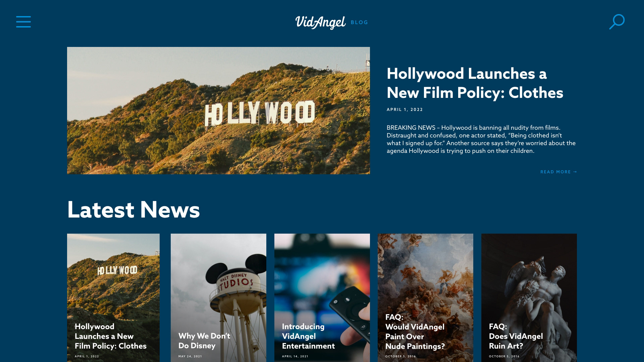Screen dimensions: 644x362
Task: Click the Latest News heading
Action: [x=133, y=210]
